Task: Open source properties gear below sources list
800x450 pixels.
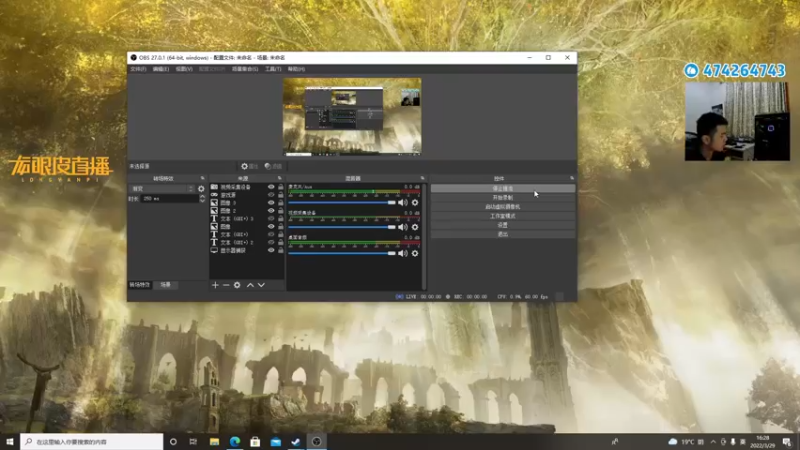Action: pyautogui.click(x=237, y=285)
